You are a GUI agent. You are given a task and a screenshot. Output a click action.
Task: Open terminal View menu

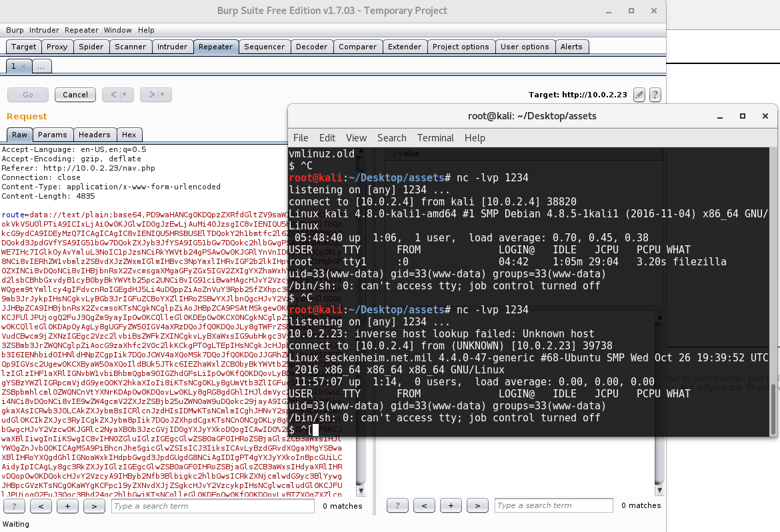(x=356, y=138)
